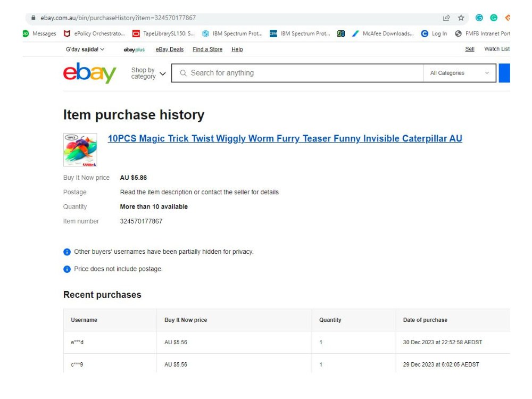
Task: Click the share page icon in address bar
Action: 446,18
